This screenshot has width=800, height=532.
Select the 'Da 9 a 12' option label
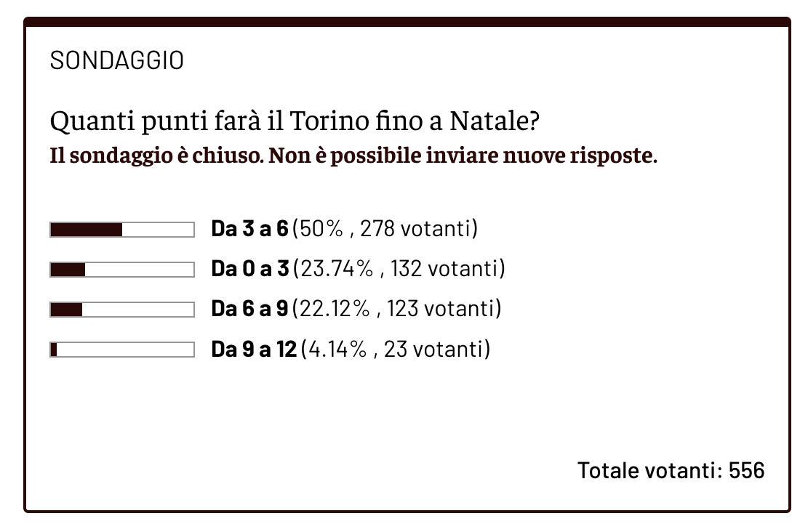(x=254, y=350)
